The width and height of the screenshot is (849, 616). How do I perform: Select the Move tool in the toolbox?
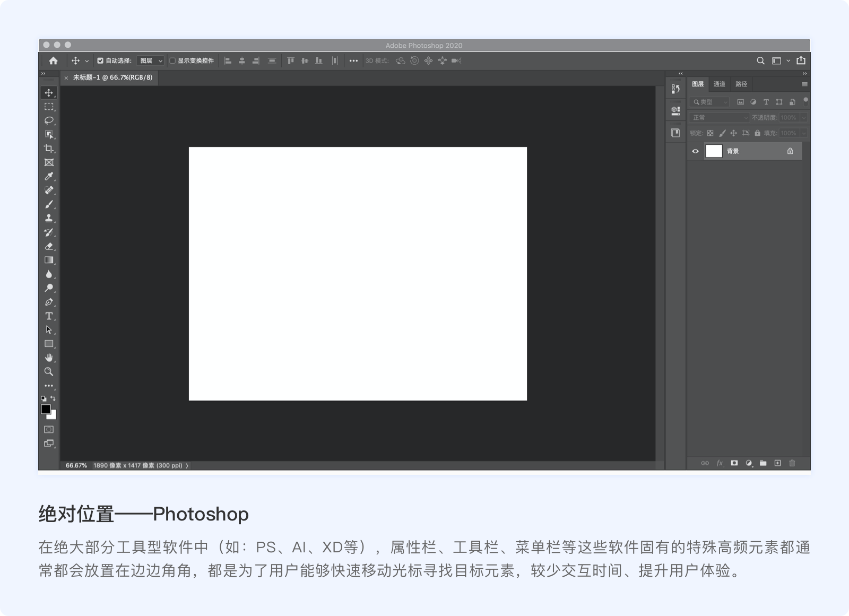(x=49, y=92)
